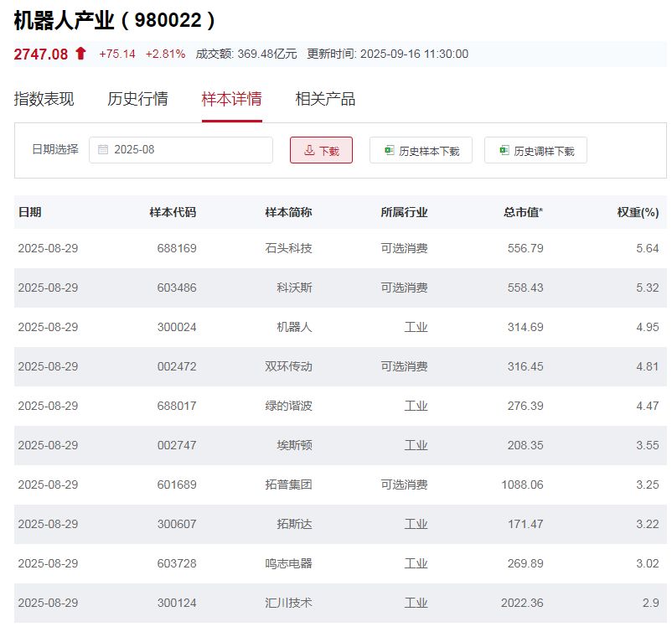Click 可选消费 link in 拓普集团 row
Image resolution: width=672 pixels, height=627 pixels.
(x=404, y=484)
